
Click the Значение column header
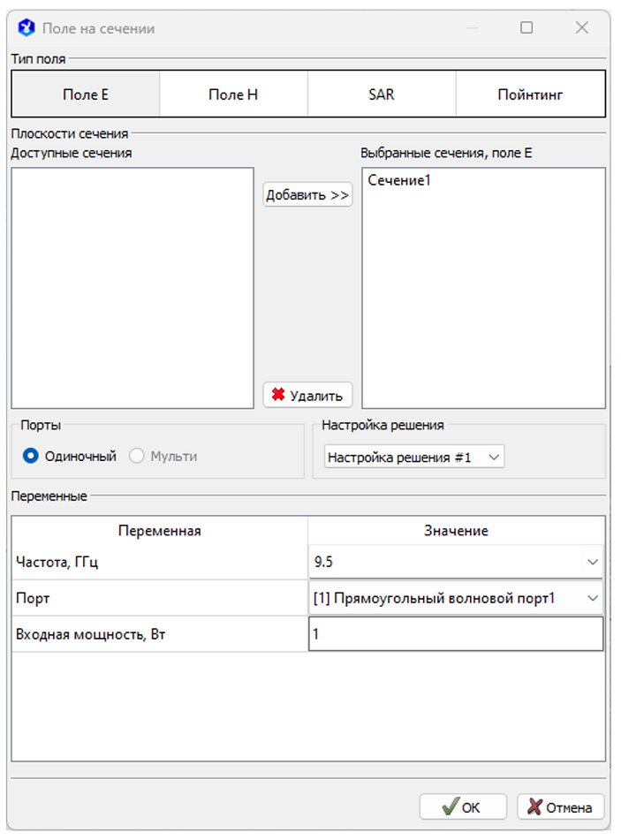(x=457, y=530)
